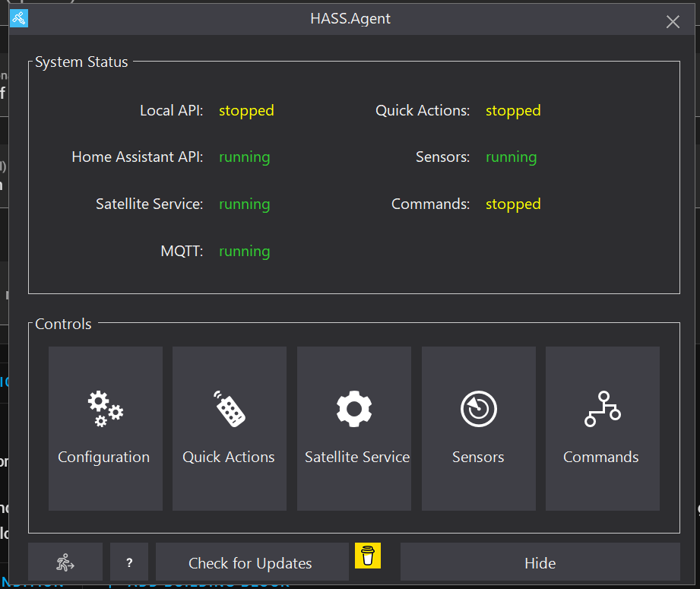Click the exit running-man icon button
The image size is (700, 589).
[65, 562]
